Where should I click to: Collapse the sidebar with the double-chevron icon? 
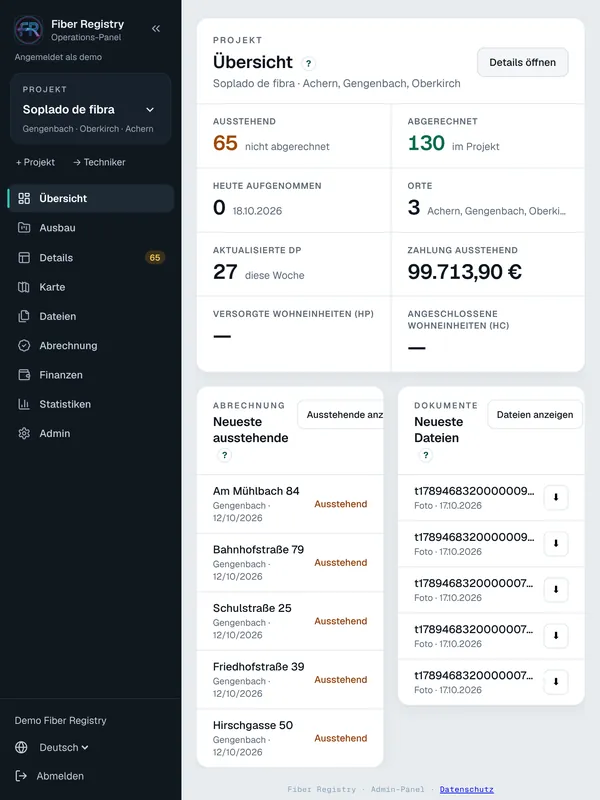click(156, 29)
